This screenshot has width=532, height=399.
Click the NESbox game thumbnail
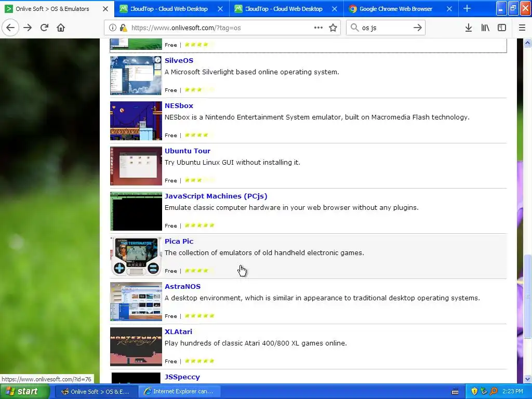(136, 121)
